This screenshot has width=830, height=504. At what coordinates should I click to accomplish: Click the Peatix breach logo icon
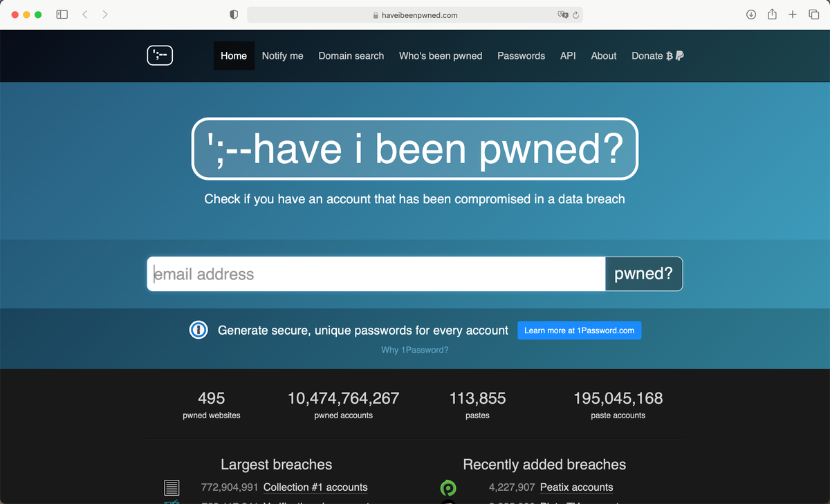pyautogui.click(x=448, y=488)
